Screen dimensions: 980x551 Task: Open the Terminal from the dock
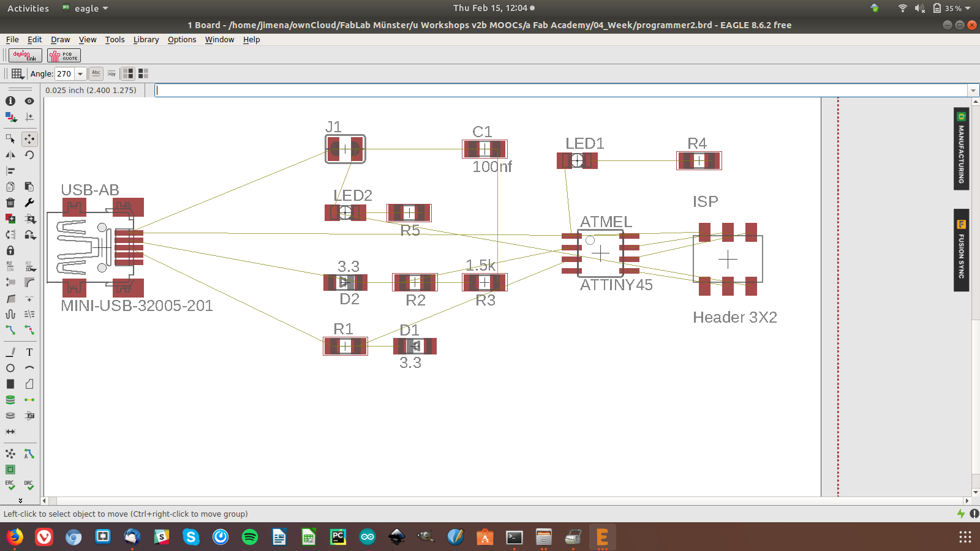pyautogui.click(x=514, y=537)
